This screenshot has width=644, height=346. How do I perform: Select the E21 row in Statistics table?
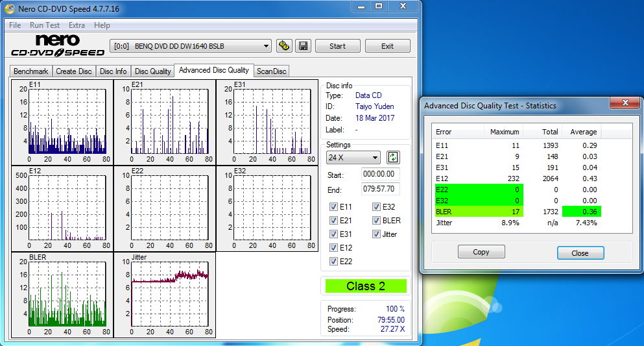[x=517, y=156]
